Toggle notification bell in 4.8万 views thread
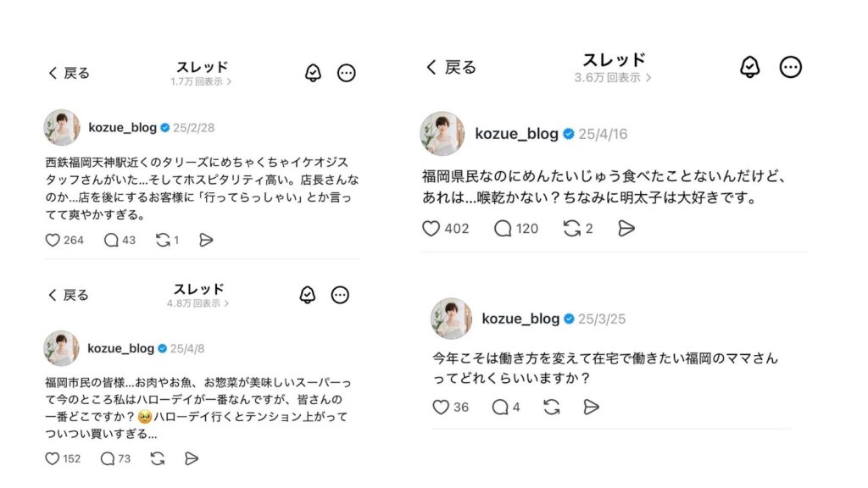Viewport: 868px width, 488px height. click(307, 295)
